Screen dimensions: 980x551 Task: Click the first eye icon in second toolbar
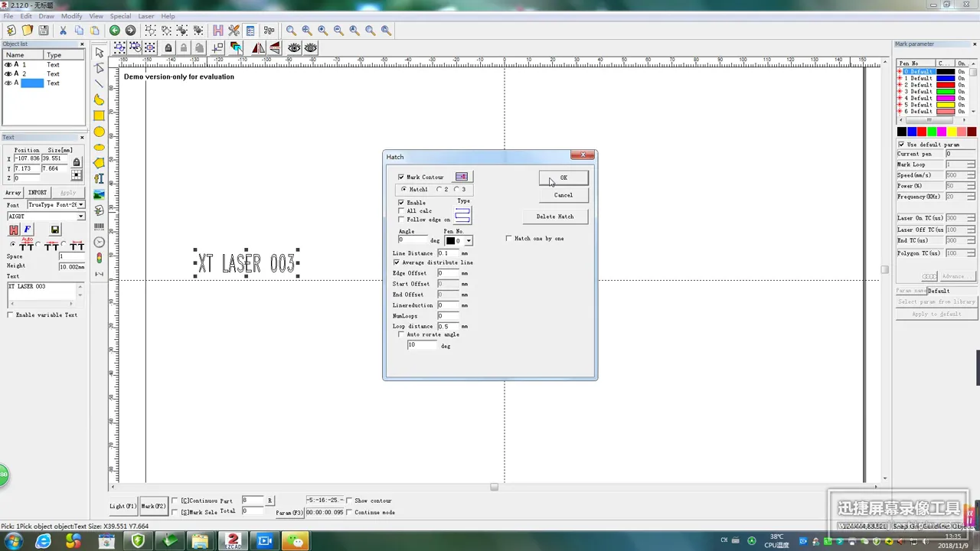coord(294,48)
